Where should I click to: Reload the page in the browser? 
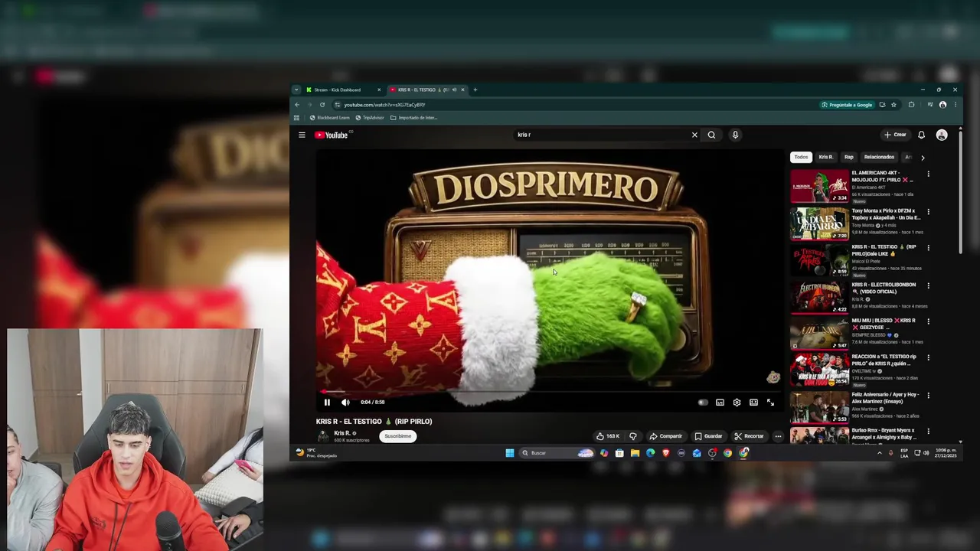[x=322, y=105]
